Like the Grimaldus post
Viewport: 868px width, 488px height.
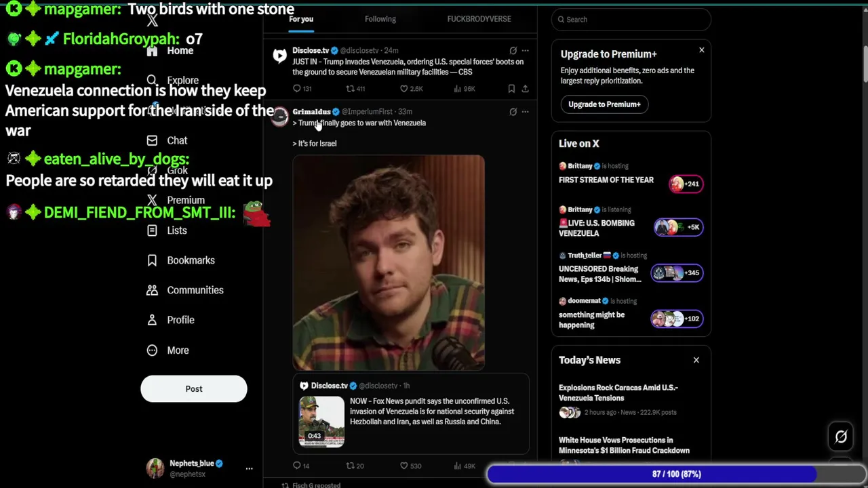tap(410, 466)
